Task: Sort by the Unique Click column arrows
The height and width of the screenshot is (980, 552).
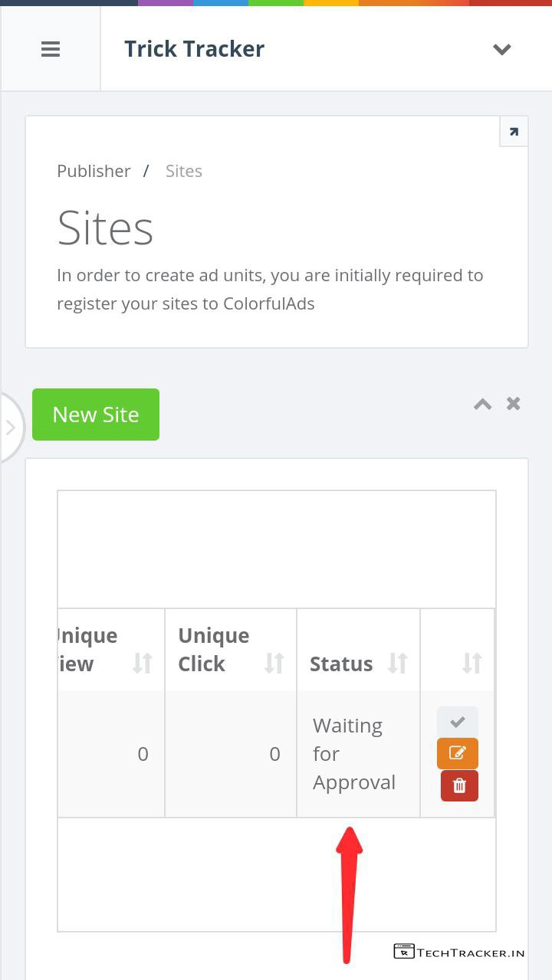Action: coord(274,663)
